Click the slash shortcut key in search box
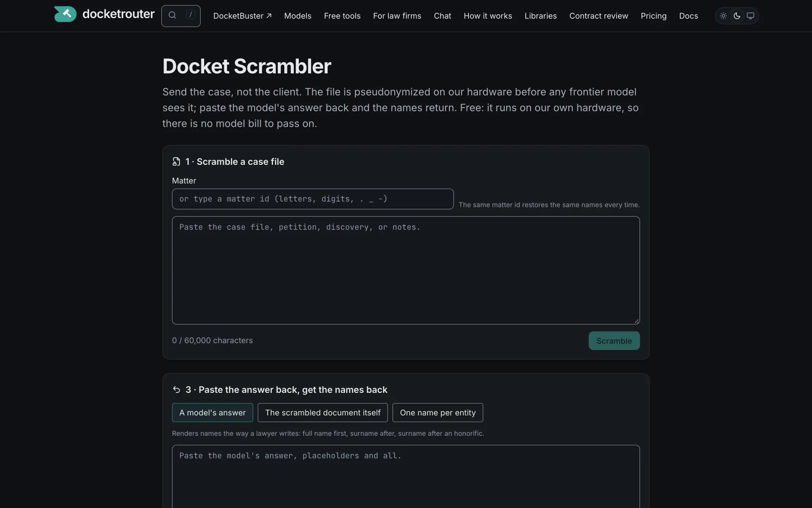The width and height of the screenshot is (812, 508). coord(191,15)
